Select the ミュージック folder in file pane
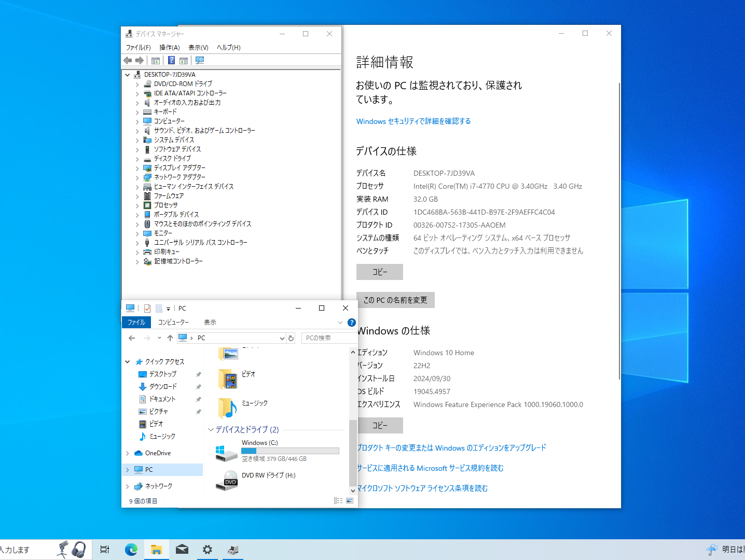745x560 pixels. [x=255, y=403]
